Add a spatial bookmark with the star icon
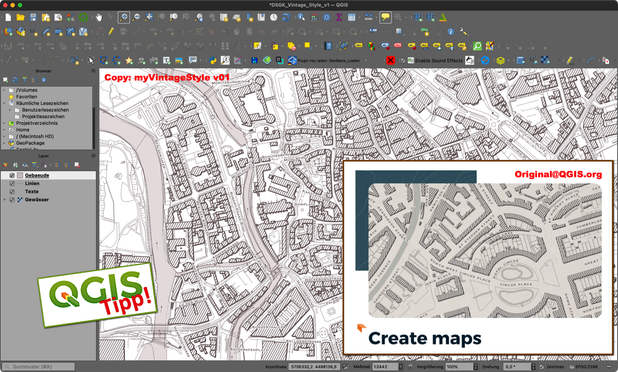 point(129,60)
